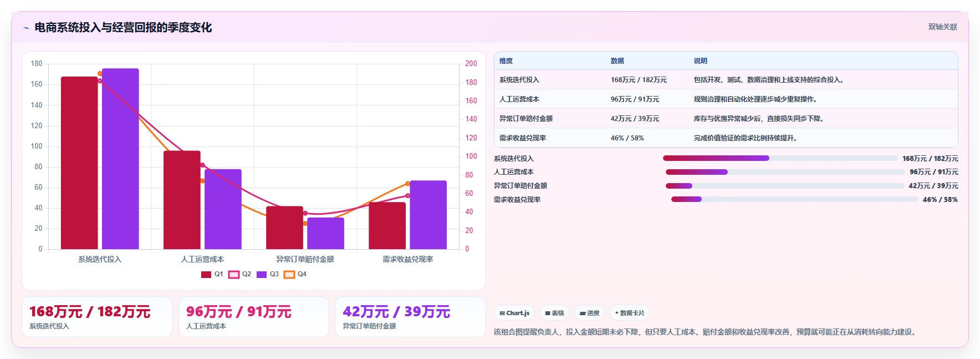The width and height of the screenshot is (980, 359).
Task: Click the crimson Q1 bar for 系统迭代投入
Action: (79, 163)
